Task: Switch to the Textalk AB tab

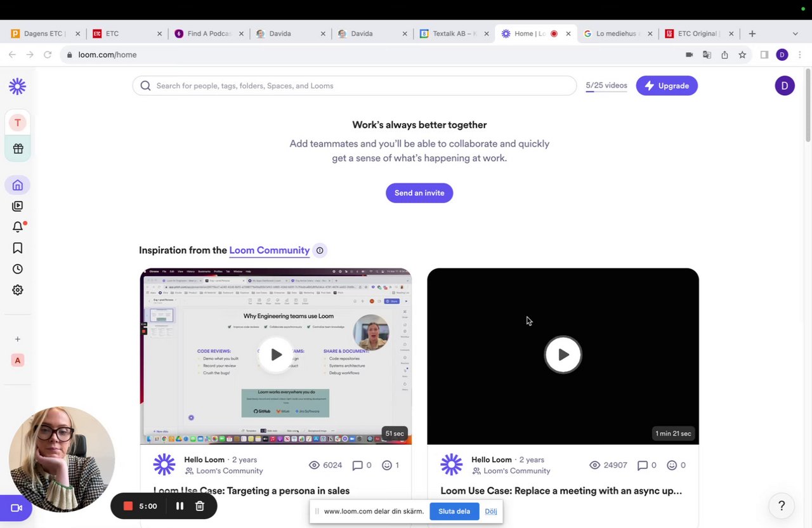Action: point(455,34)
